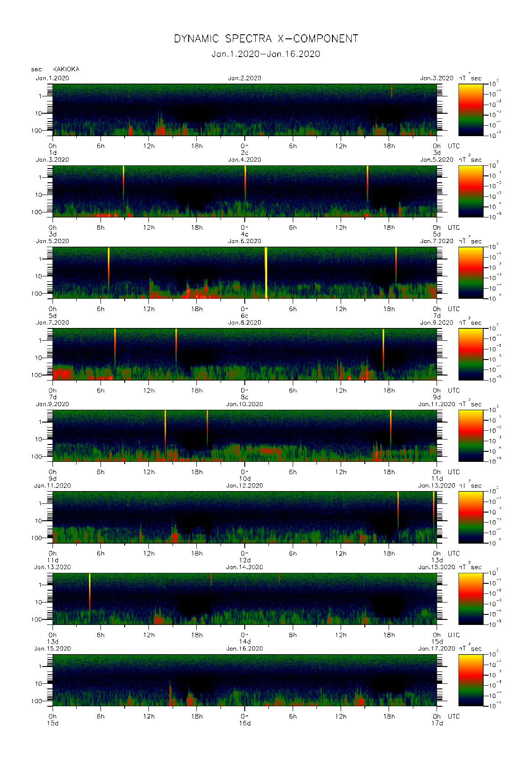Click the sec axis unit label
This screenshot has width=532, height=767.
tap(36, 69)
